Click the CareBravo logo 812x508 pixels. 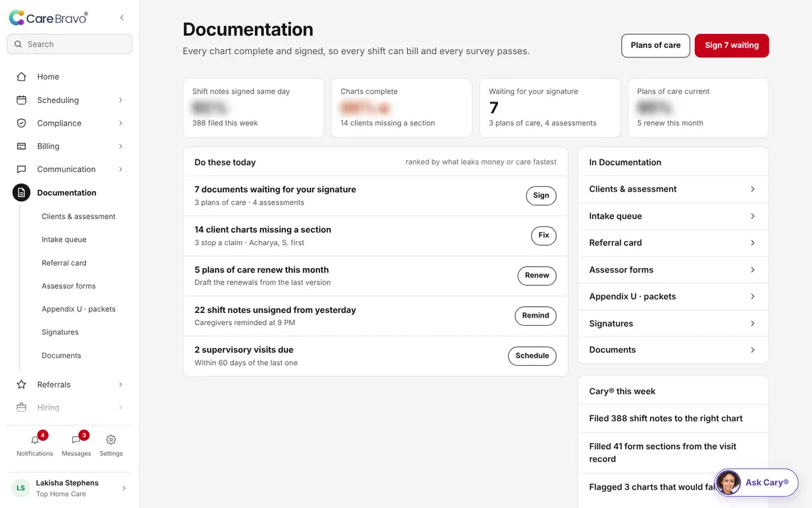48,18
